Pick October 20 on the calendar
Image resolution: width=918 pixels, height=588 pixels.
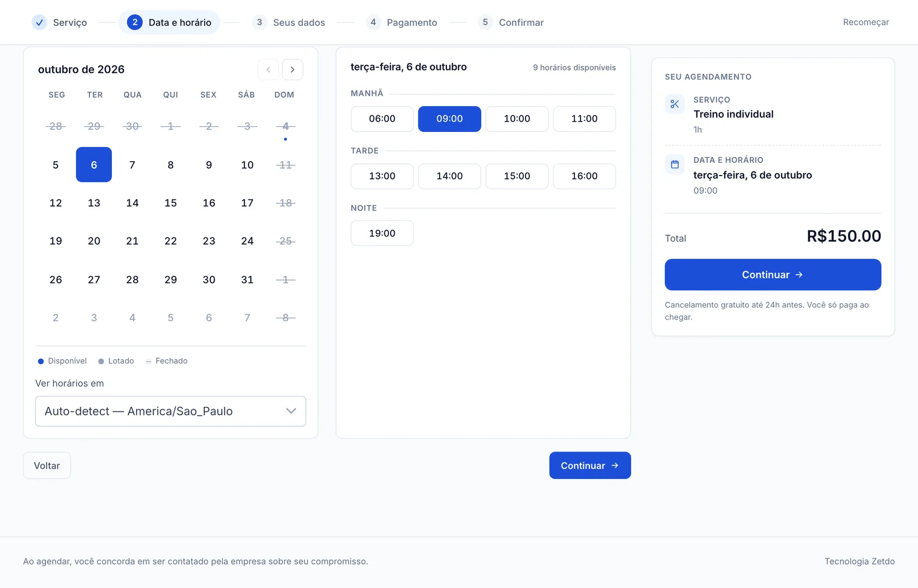[x=94, y=241]
